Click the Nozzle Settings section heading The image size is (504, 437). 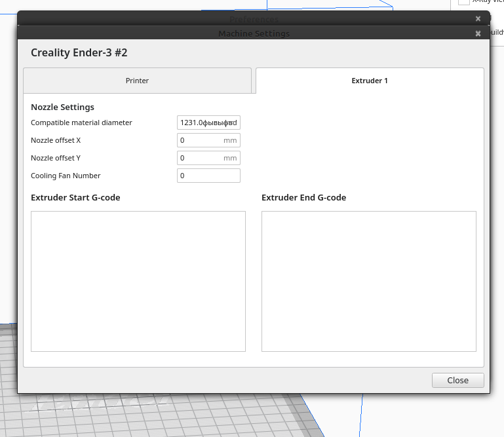62,107
